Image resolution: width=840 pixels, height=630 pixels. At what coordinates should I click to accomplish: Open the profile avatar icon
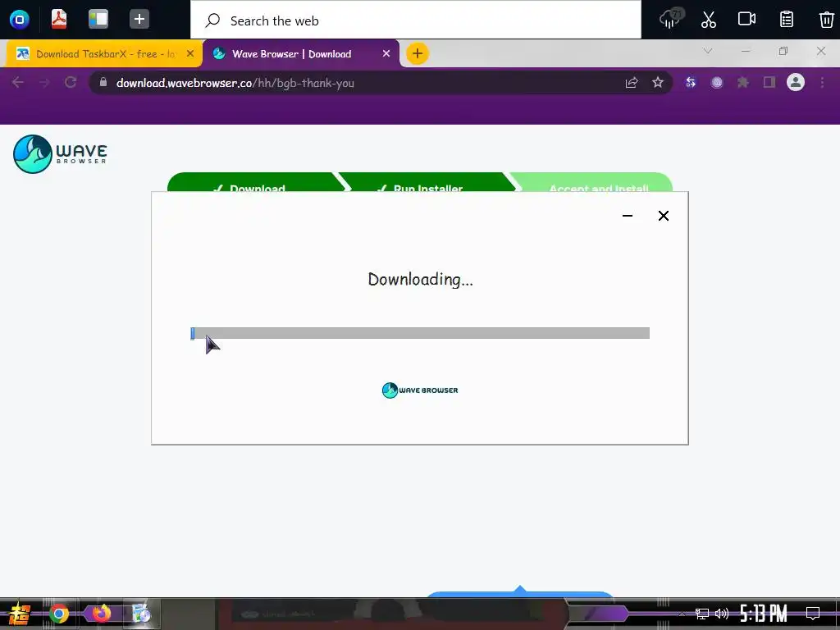(796, 83)
